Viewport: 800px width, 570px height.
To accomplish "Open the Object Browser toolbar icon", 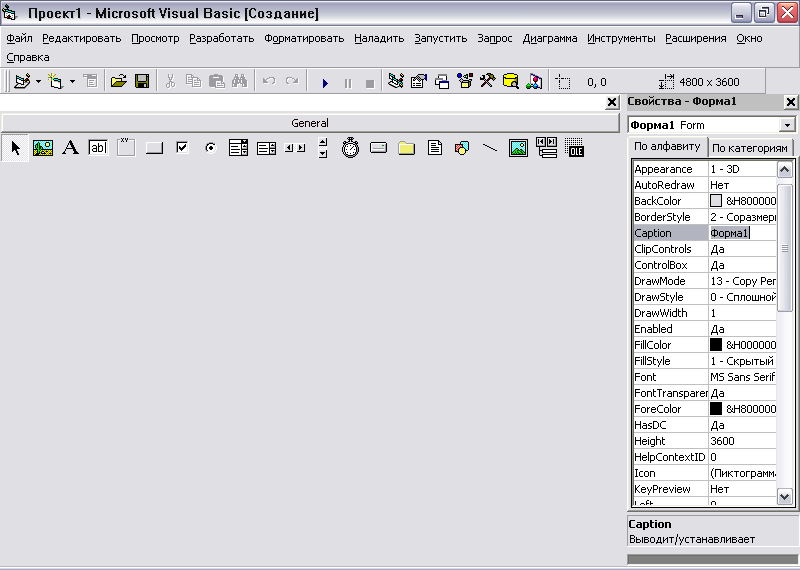I will click(465, 81).
